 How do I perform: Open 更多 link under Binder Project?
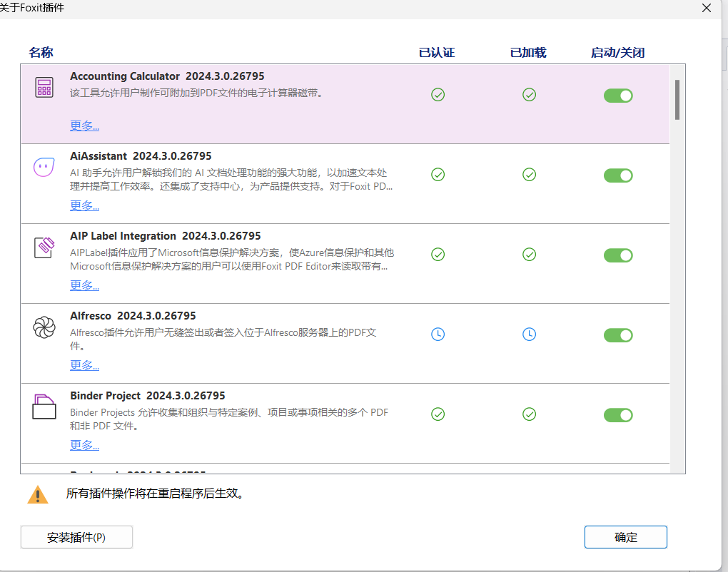84,445
